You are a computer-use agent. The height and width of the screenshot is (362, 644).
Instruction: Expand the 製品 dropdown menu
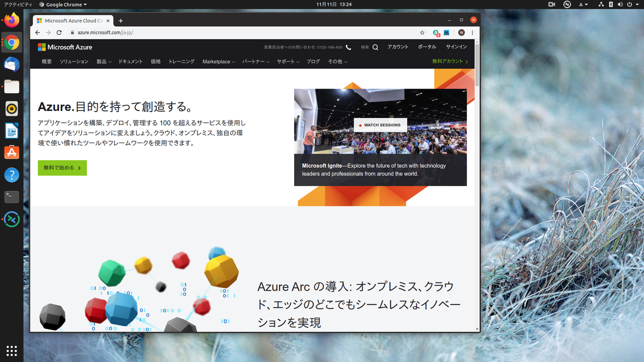102,61
